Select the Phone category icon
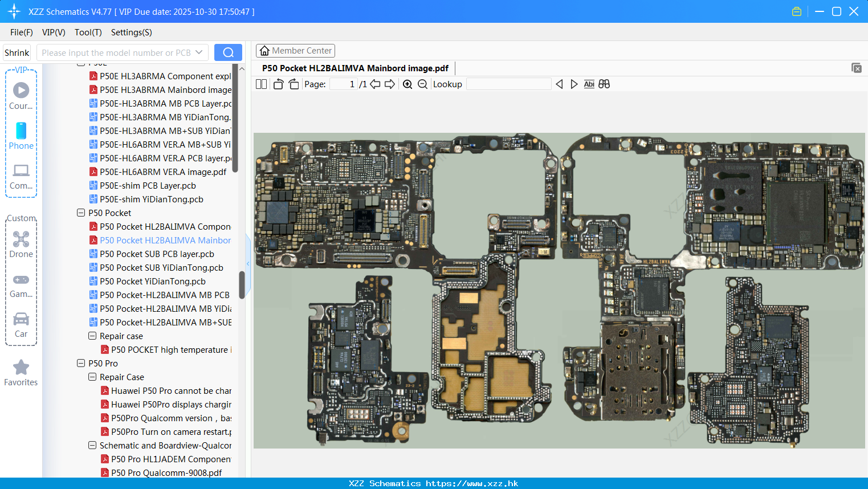The height and width of the screenshot is (489, 868). click(21, 131)
